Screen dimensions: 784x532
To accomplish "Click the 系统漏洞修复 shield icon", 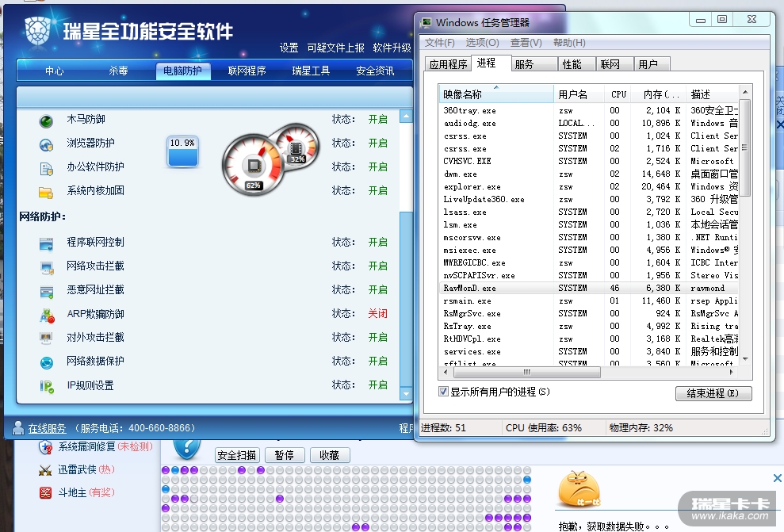I will point(45,447).
